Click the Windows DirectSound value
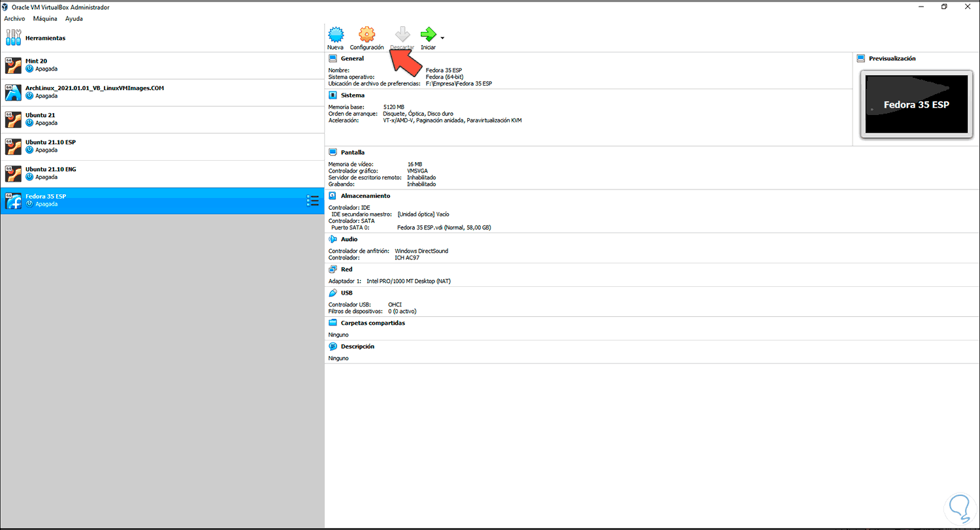980x530 pixels. tap(421, 251)
